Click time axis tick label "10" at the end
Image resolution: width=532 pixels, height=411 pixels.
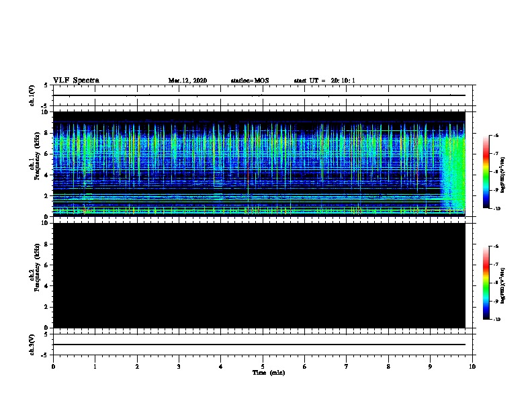(x=472, y=367)
